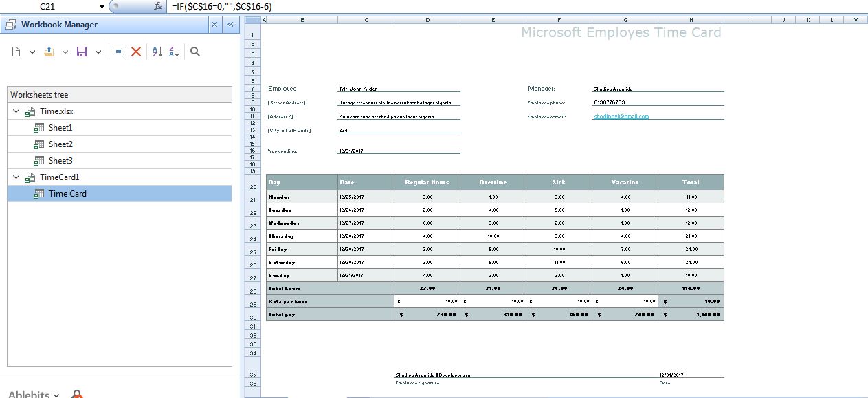Click the select-all corner of the grid
This screenshot has height=398, width=868.
[x=254, y=20]
